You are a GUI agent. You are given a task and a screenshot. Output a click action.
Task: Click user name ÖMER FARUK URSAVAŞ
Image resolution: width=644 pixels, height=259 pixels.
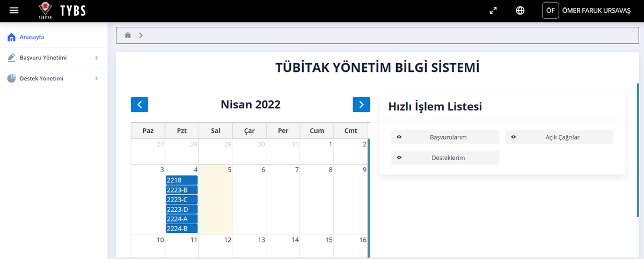click(596, 11)
